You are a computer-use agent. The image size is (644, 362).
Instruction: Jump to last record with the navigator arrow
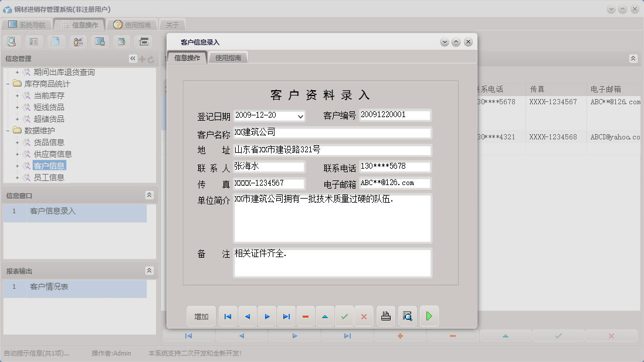point(286,316)
